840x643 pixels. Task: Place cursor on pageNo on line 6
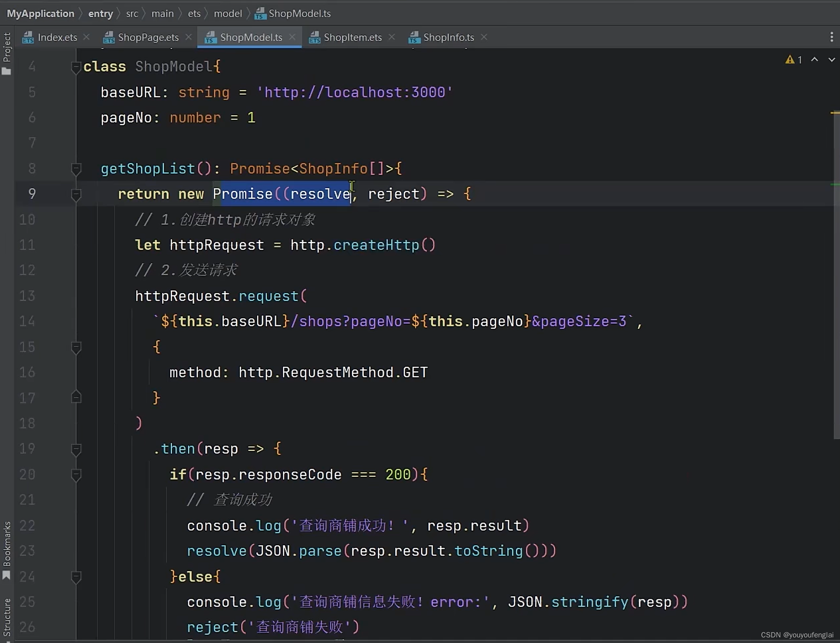tap(126, 118)
